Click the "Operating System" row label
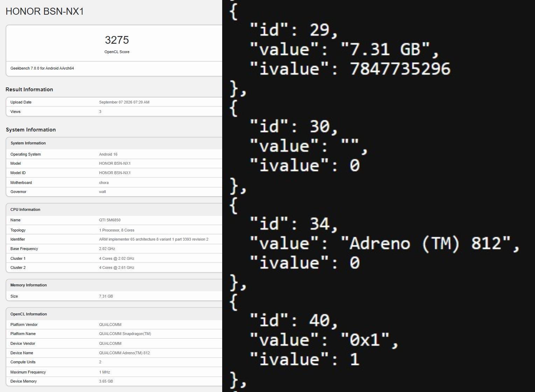Viewport: 535px width, 392px height. click(26, 154)
